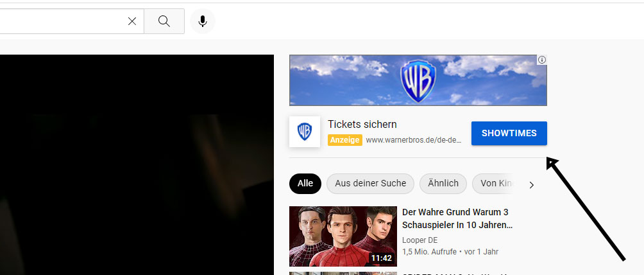Click the Der Wahre Grund Warum video title

point(457,218)
